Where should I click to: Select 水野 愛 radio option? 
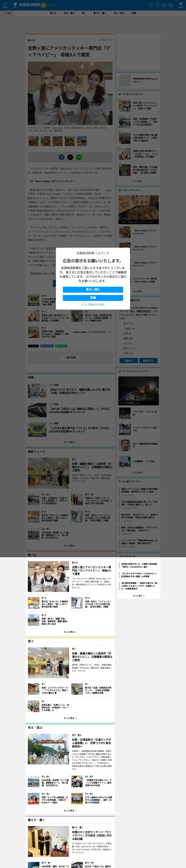click(x=121, y=334)
